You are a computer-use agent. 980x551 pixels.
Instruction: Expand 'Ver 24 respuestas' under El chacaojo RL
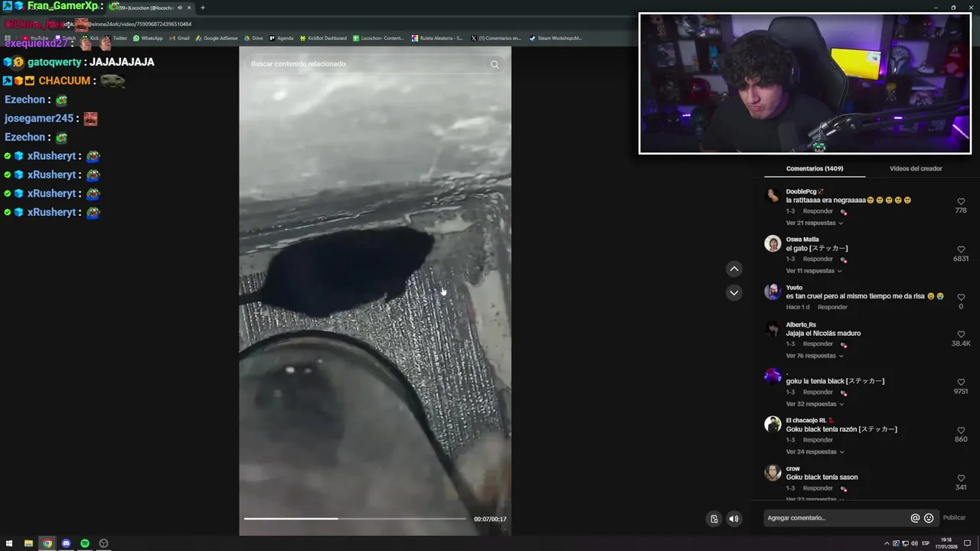coord(814,452)
